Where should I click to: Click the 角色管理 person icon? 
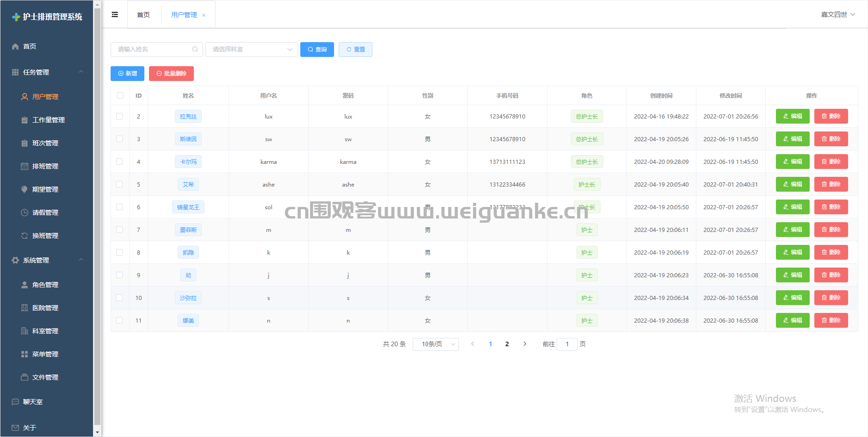coord(25,285)
